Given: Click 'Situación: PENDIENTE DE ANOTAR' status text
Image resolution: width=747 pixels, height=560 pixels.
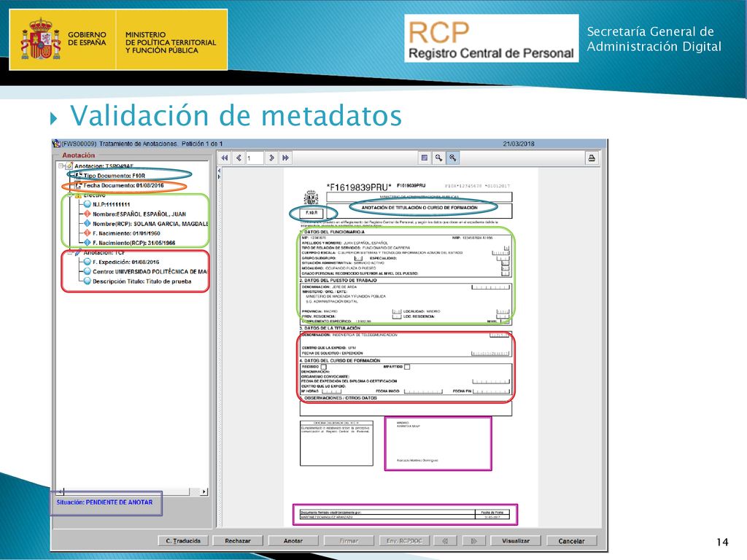Looking at the screenshot, I should 104,502.
